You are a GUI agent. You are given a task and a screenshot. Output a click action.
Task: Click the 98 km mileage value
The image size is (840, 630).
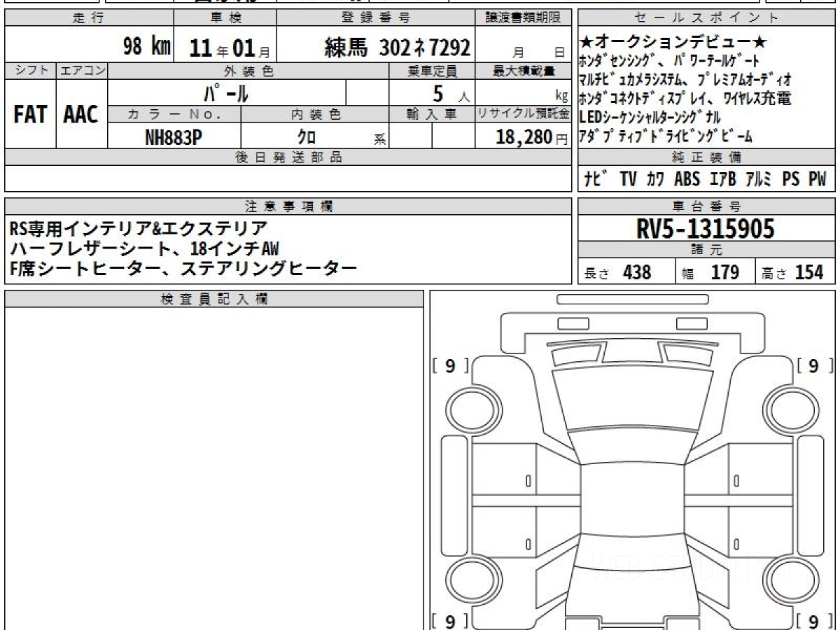pyautogui.click(x=147, y=47)
